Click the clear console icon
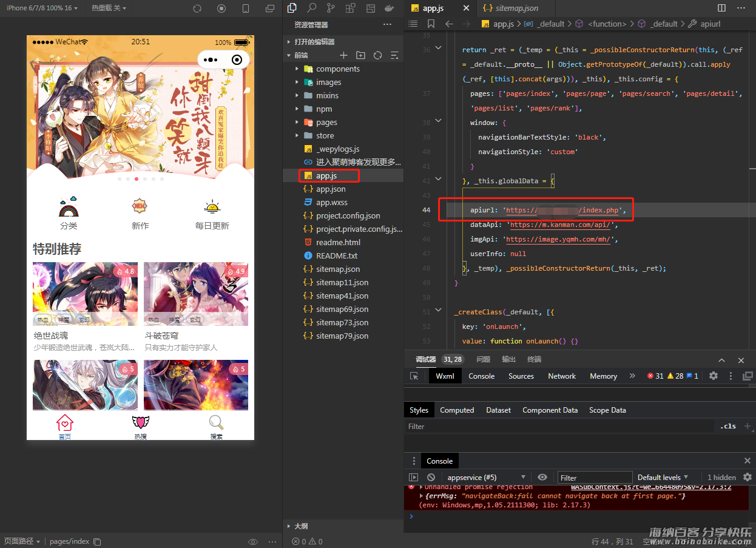 [431, 478]
